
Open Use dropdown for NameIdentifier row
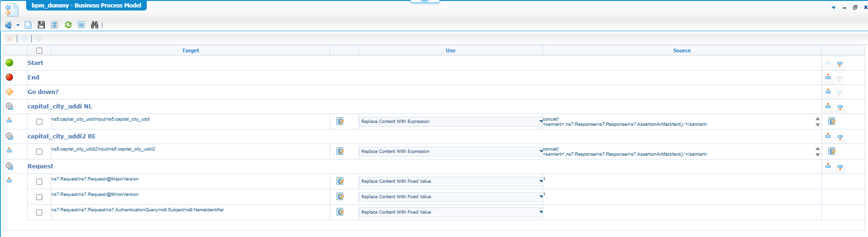[451, 212]
